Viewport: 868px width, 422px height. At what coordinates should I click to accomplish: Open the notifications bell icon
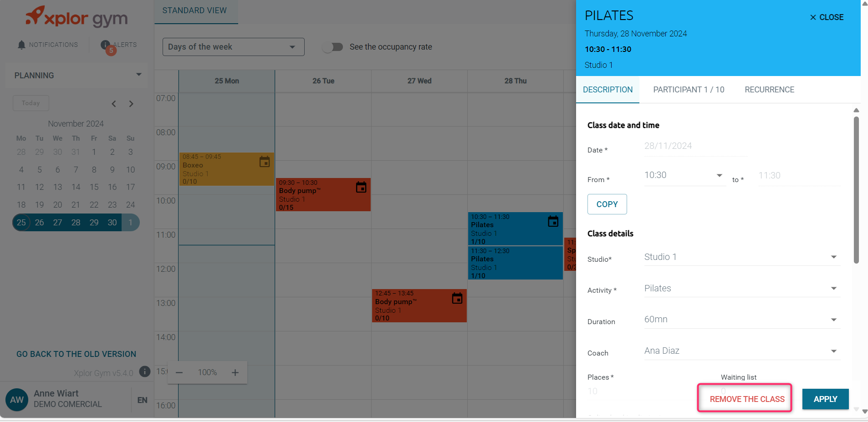click(x=21, y=45)
